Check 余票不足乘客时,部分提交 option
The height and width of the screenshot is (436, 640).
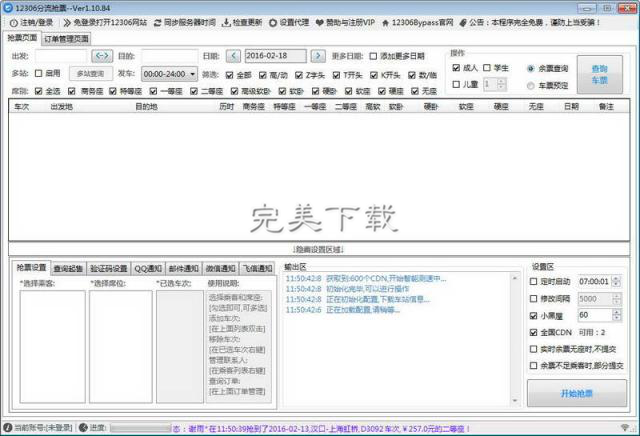pyautogui.click(x=533, y=365)
